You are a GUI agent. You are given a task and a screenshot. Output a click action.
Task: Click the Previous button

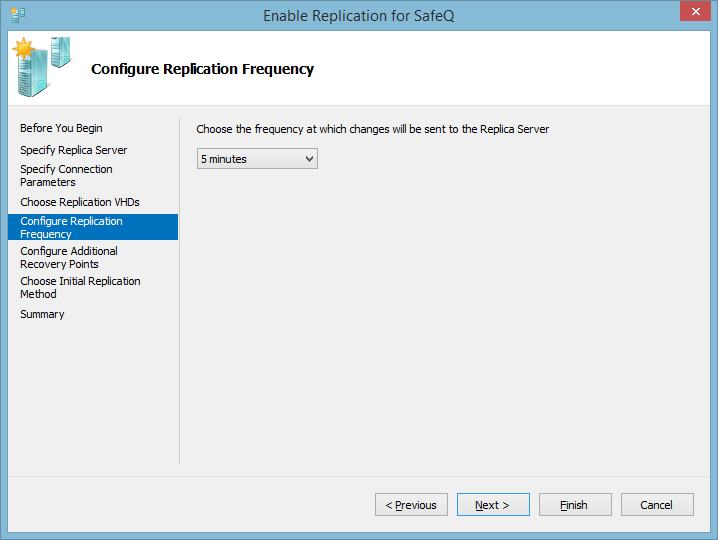pos(411,505)
